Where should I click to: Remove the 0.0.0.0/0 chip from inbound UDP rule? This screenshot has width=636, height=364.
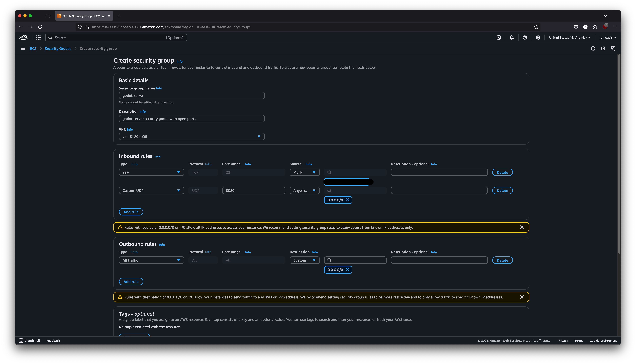pyautogui.click(x=347, y=200)
